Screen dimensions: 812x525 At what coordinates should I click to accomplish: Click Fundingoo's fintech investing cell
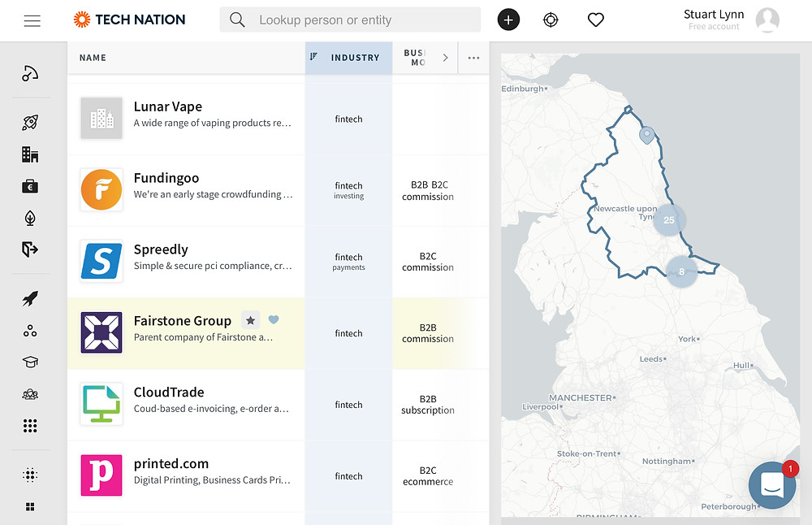click(x=348, y=190)
